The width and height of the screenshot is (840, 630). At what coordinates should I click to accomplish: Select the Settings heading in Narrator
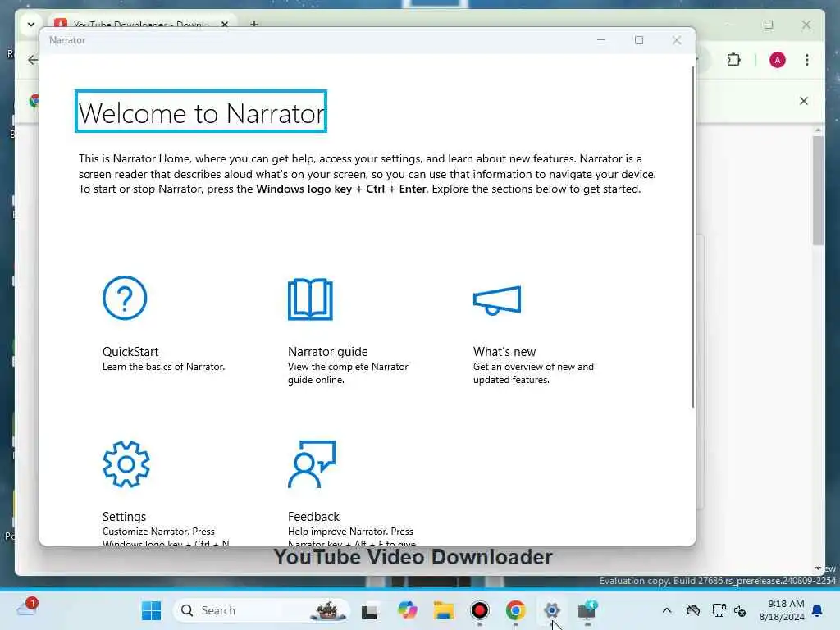(124, 517)
